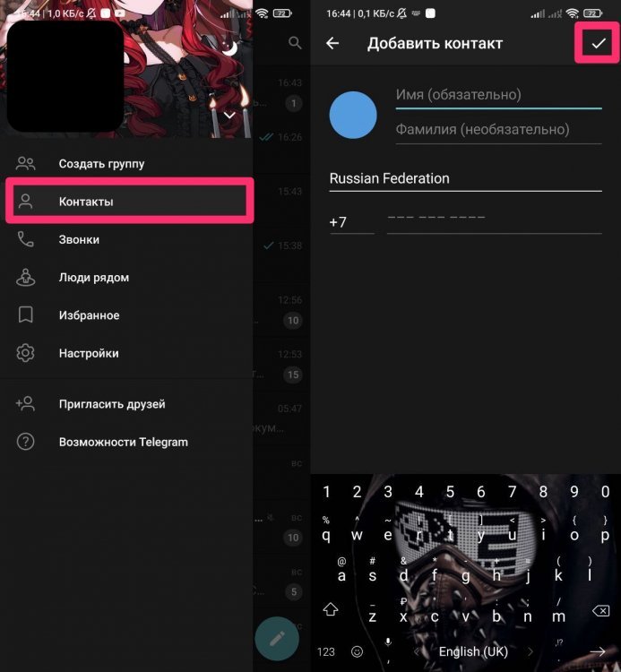Open Контакты in the side menu
The width and height of the screenshot is (621, 672).
coord(130,202)
